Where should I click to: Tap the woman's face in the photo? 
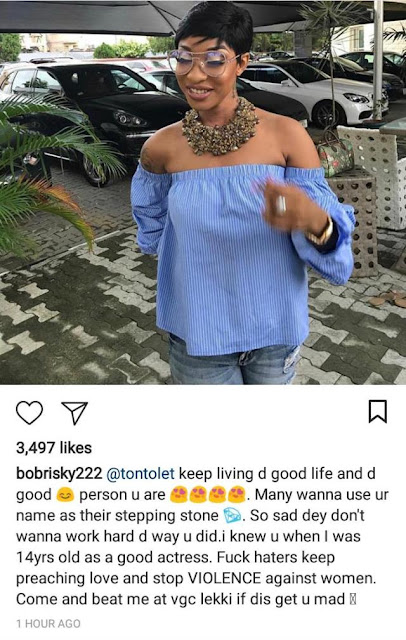210,67
